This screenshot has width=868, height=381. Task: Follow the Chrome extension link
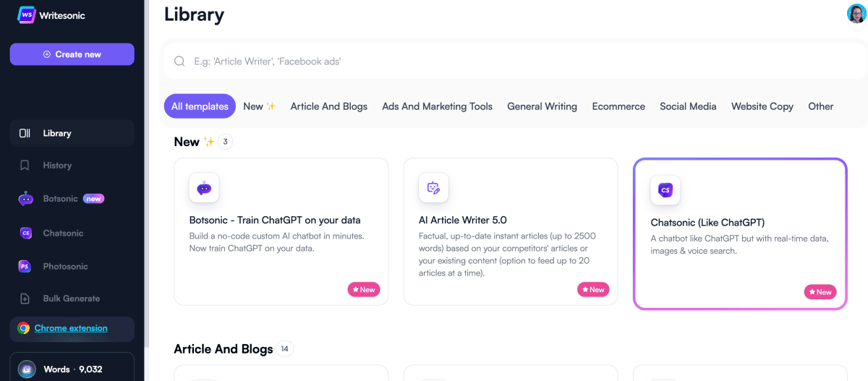pos(71,328)
